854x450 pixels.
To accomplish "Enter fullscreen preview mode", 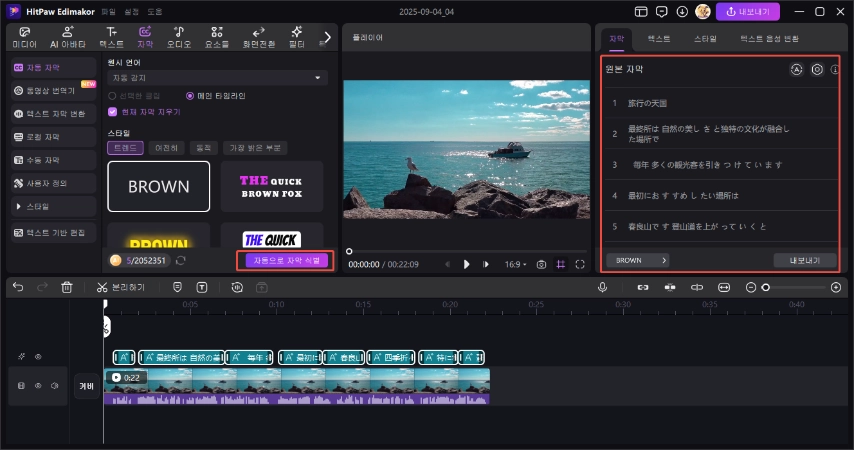I will point(579,264).
